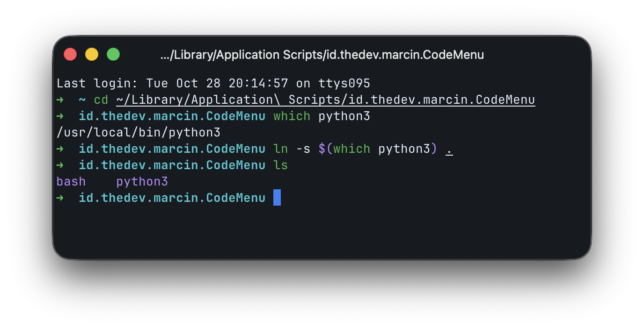Screen dimensions: 644x329
Task: Select the python3 symlink in ls output
Action: tap(141, 181)
